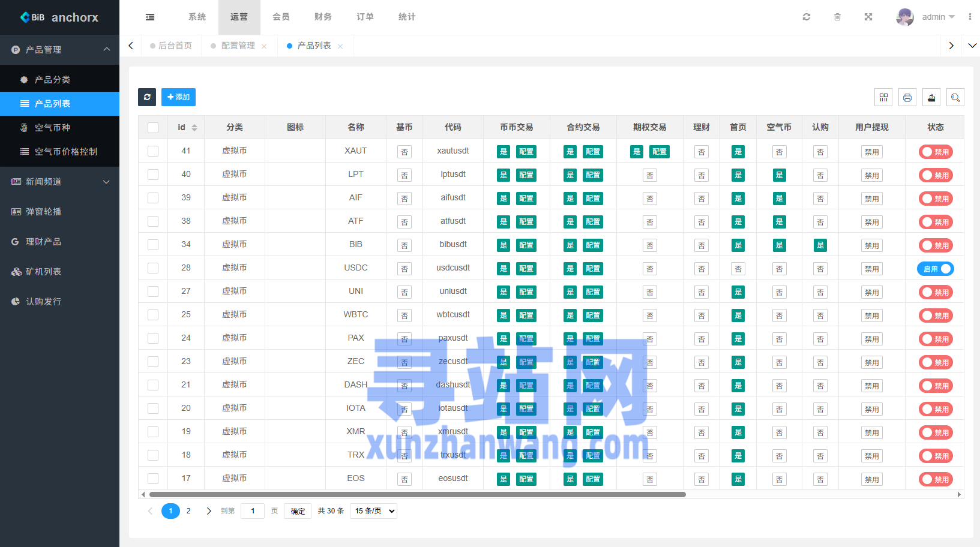Expand the 新闻频道 sidebar menu
This screenshot has height=547, width=980.
pos(60,182)
